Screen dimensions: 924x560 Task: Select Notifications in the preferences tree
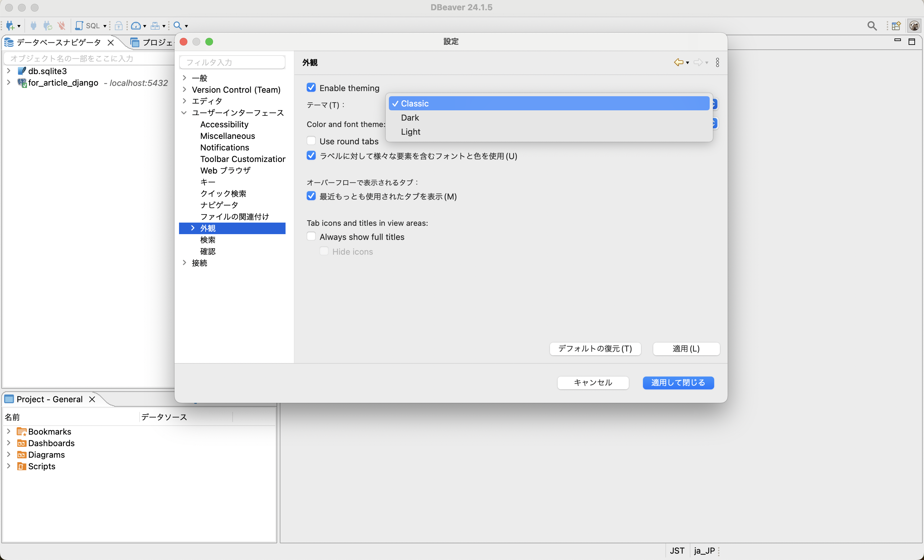(x=224, y=147)
